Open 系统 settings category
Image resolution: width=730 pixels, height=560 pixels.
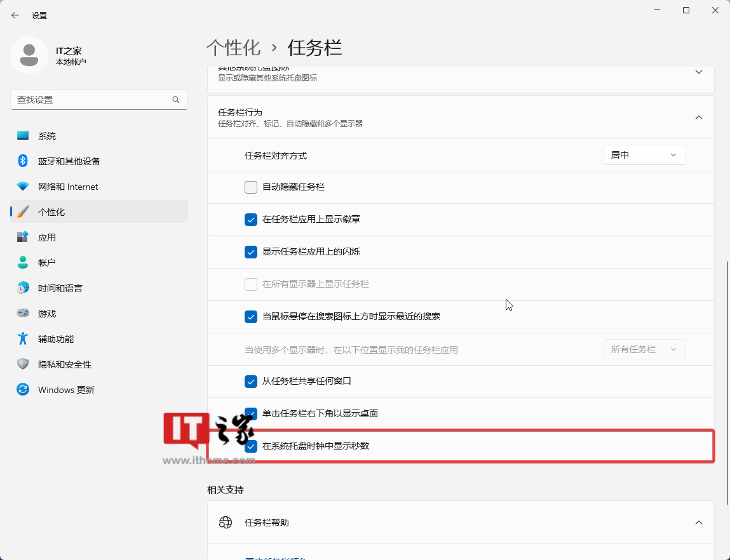tap(98, 135)
